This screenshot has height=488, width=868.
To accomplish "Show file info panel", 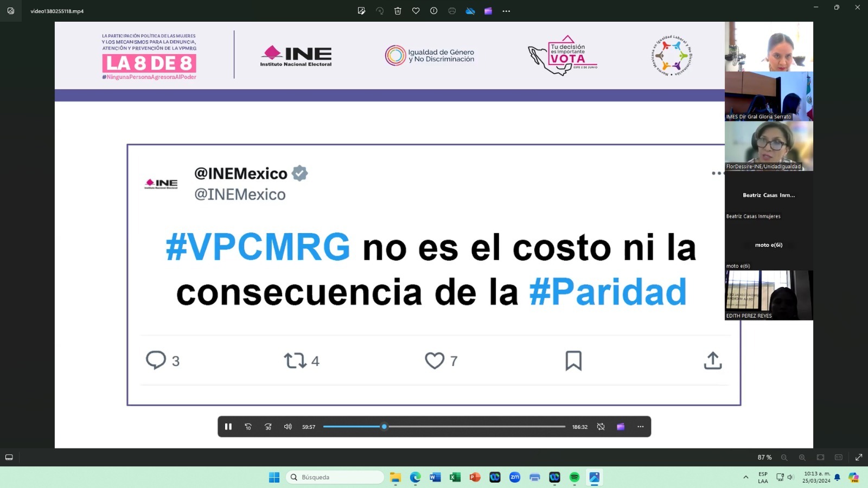I will (433, 11).
